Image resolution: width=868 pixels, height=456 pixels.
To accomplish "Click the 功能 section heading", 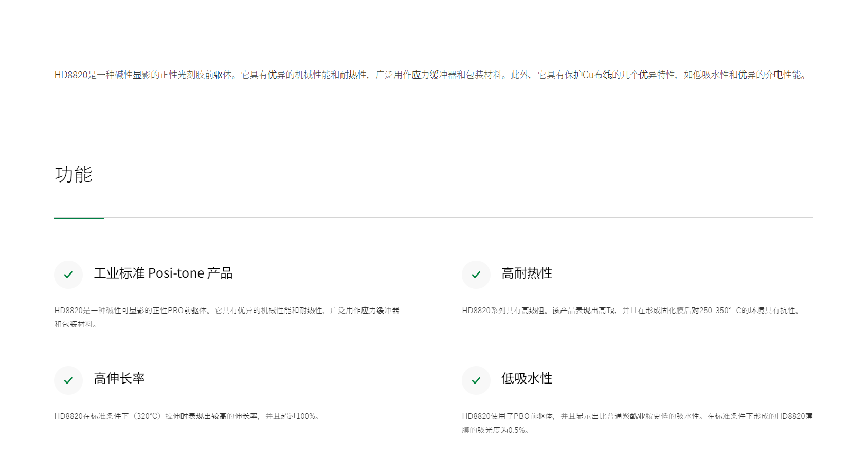I will (74, 175).
